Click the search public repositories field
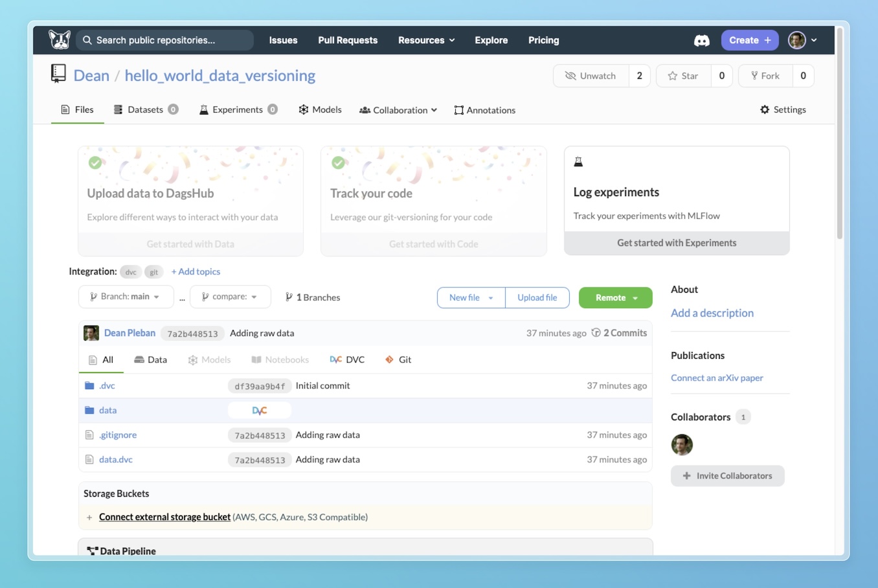878x588 pixels. click(x=164, y=40)
